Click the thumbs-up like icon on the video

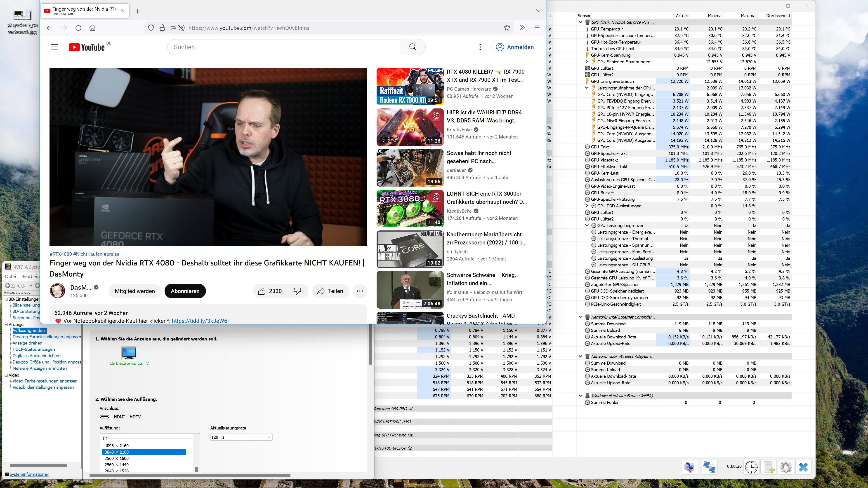pos(262,291)
